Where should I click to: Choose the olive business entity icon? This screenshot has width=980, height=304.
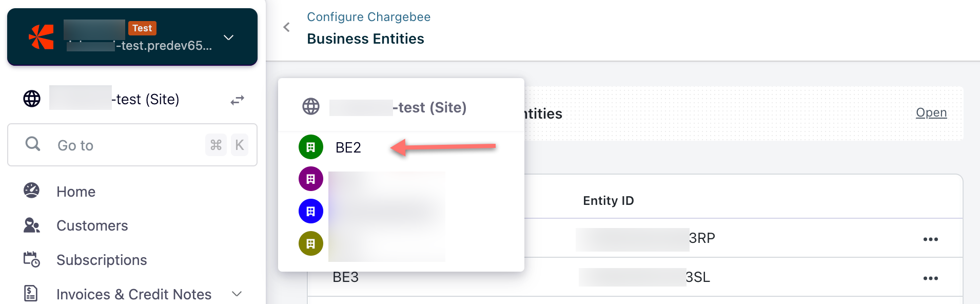[x=311, y=243]
